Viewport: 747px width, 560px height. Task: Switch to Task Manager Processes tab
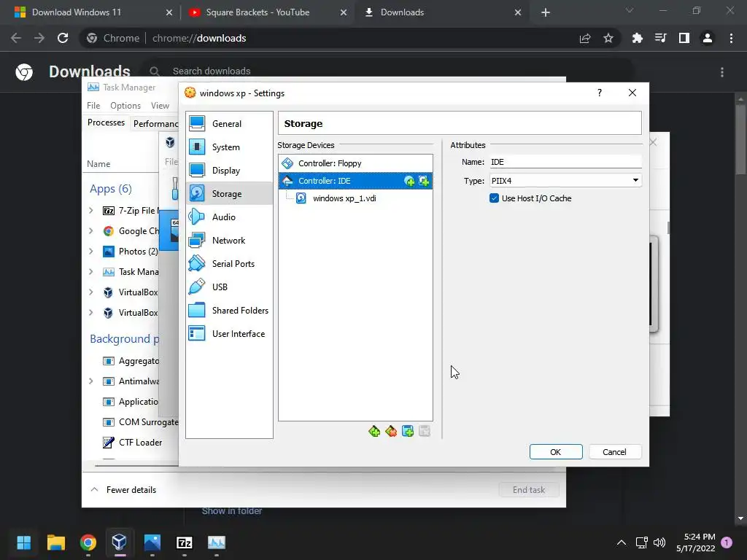106,122
